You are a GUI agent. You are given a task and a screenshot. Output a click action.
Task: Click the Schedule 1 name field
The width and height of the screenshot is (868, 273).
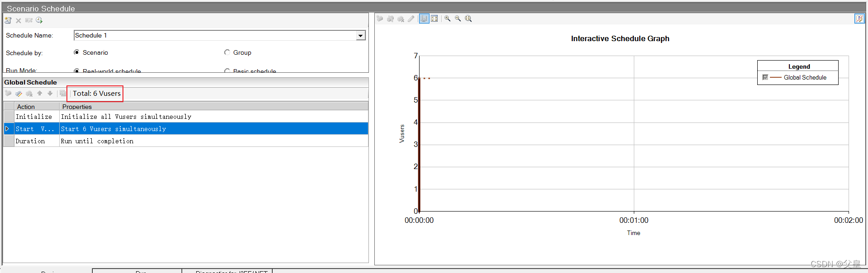[x=215, y=35]
